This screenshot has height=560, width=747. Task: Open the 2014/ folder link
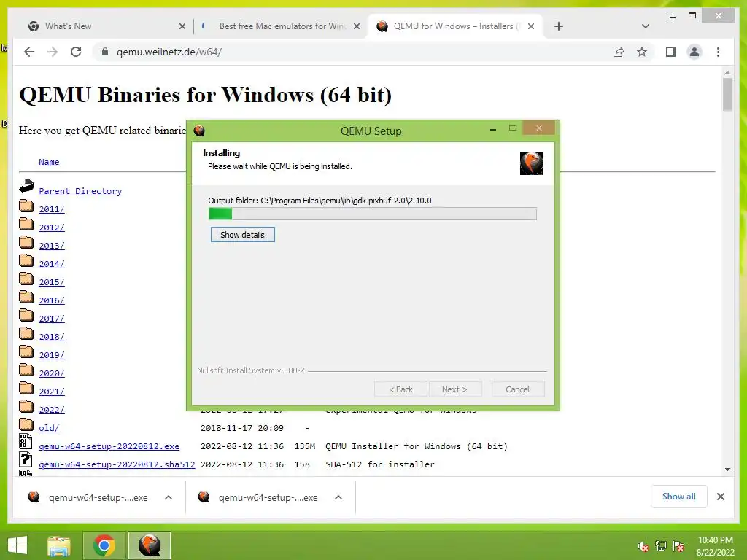[52, 264]
